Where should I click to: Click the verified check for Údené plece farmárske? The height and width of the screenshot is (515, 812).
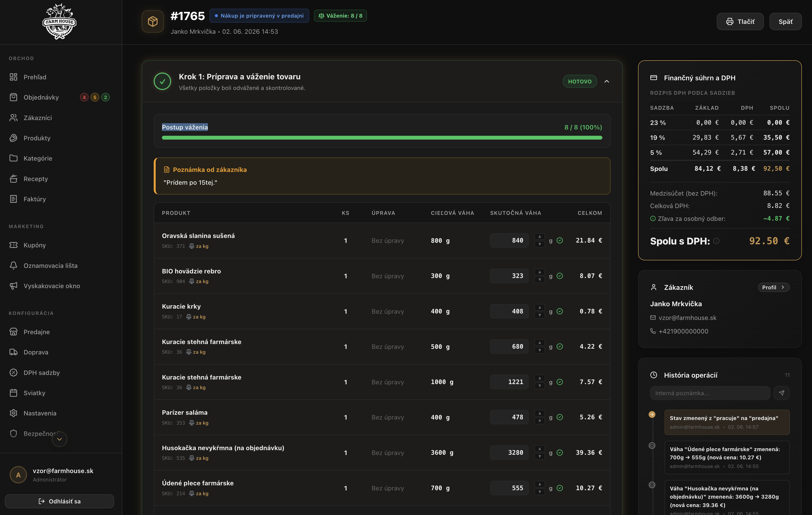(560, 488)
